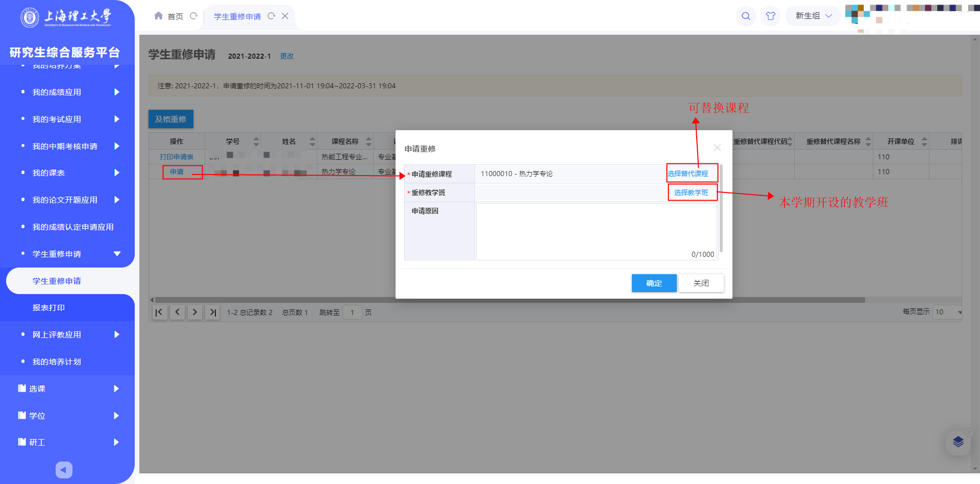This screenshot has width=980, height=484.
Task: Click the search magnifier icon in header
Action: [746, 16]
